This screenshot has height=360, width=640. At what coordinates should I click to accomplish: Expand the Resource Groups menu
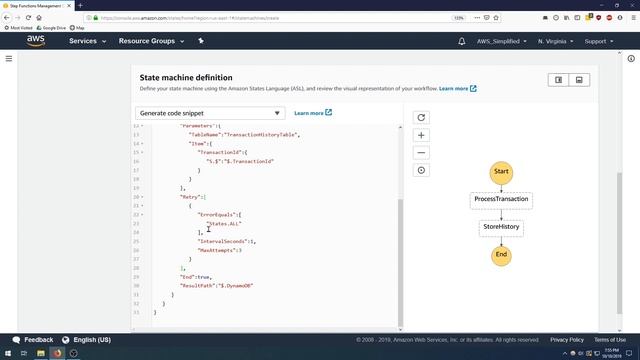151,41
